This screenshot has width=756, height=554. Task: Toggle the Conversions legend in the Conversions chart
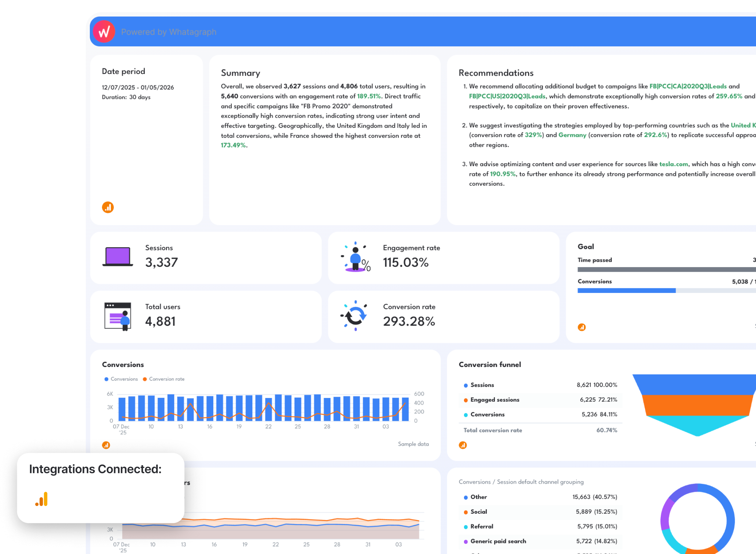121,379
